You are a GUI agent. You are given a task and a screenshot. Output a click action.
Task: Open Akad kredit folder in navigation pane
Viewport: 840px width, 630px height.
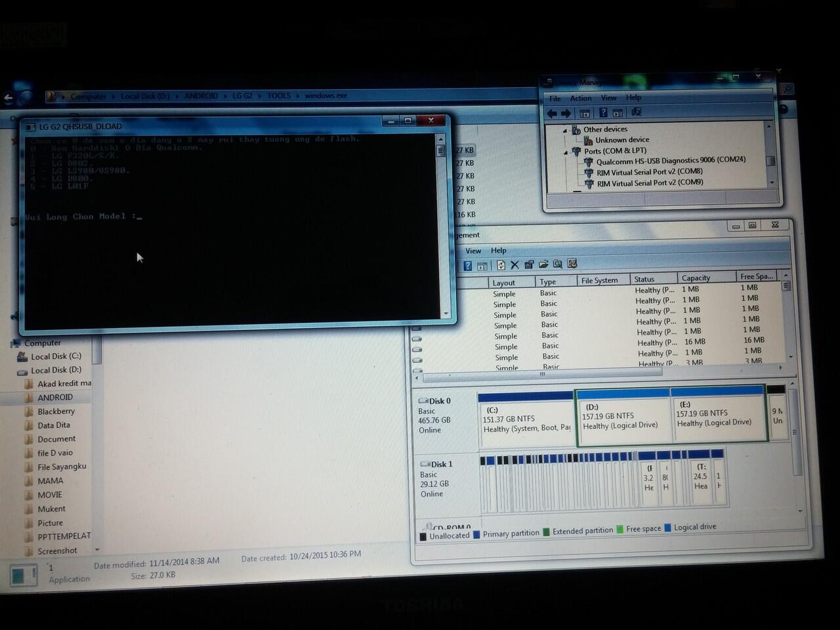(x=64, y=384)
